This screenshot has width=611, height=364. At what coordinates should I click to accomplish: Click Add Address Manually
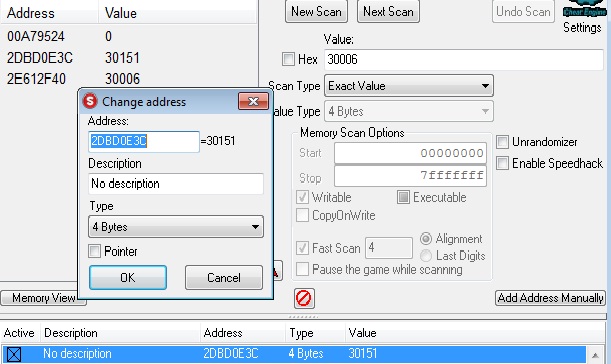550,298
